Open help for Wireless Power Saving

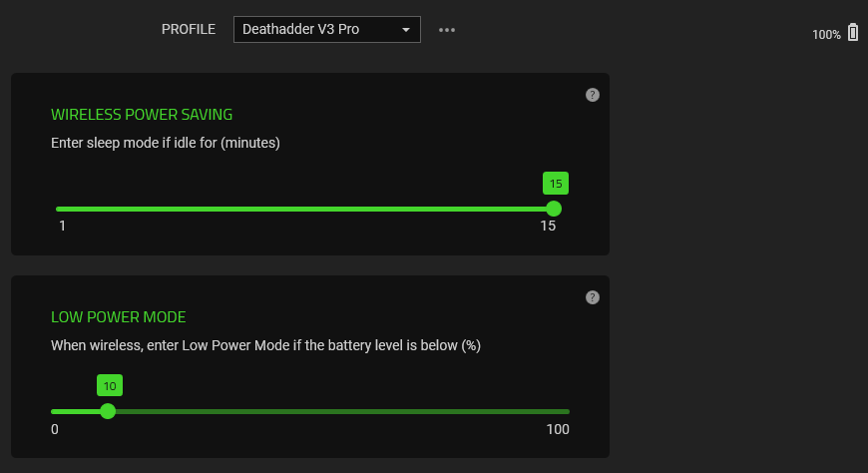(x=593, y=95)
